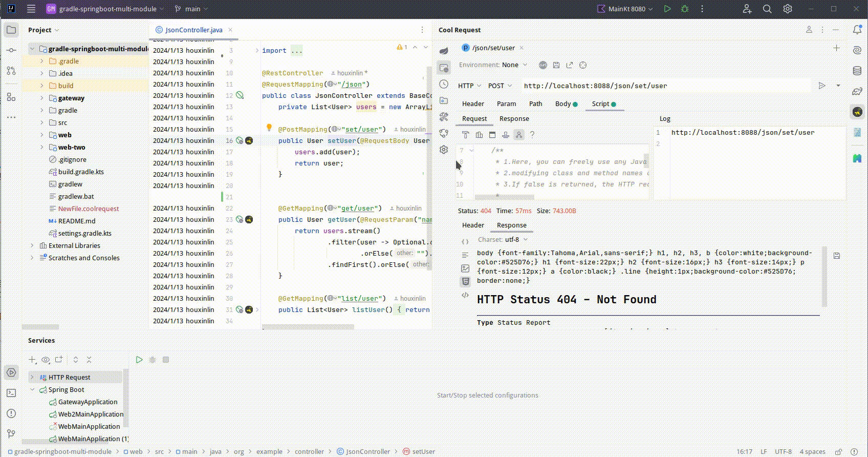Switch to the Path tab
Viewport: 868px width, 457px height.
tap(535, 103)
